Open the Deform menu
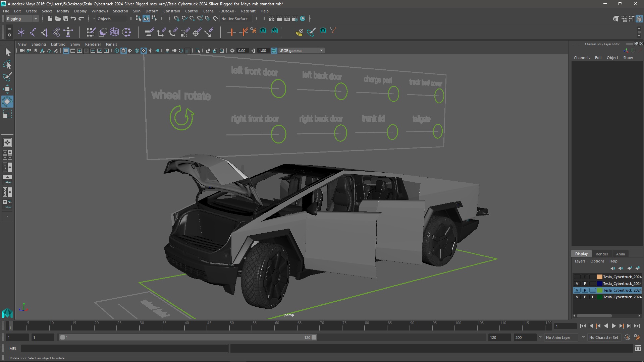Viewport: 644px width, 362px height. [152, 11]
